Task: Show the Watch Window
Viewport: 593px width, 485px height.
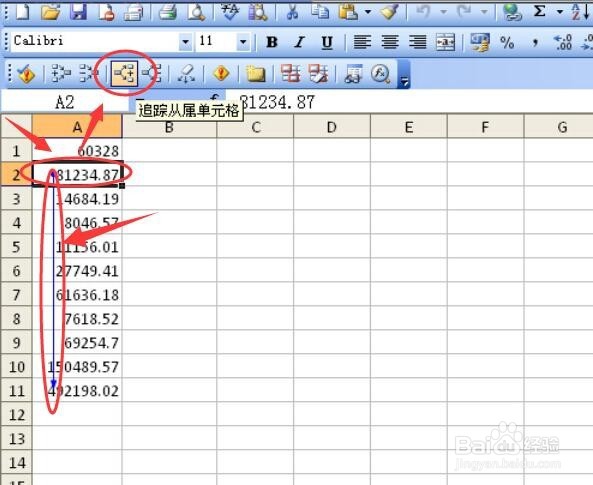Action: [354, 73]
